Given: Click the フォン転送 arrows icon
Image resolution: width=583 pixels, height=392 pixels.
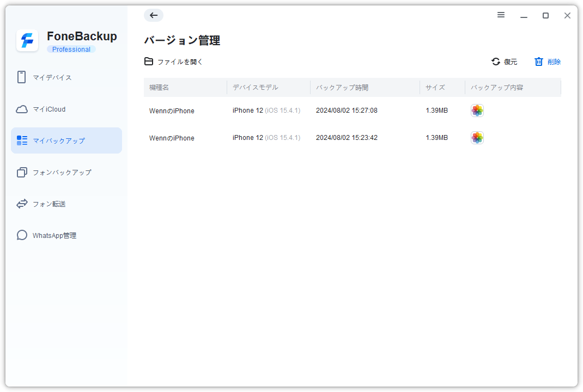Looking at the screenshot, I should (x=22, y=204).
